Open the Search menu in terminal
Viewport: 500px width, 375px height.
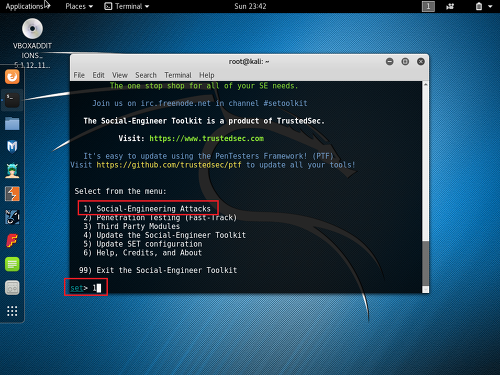click(x=146, y=75)
